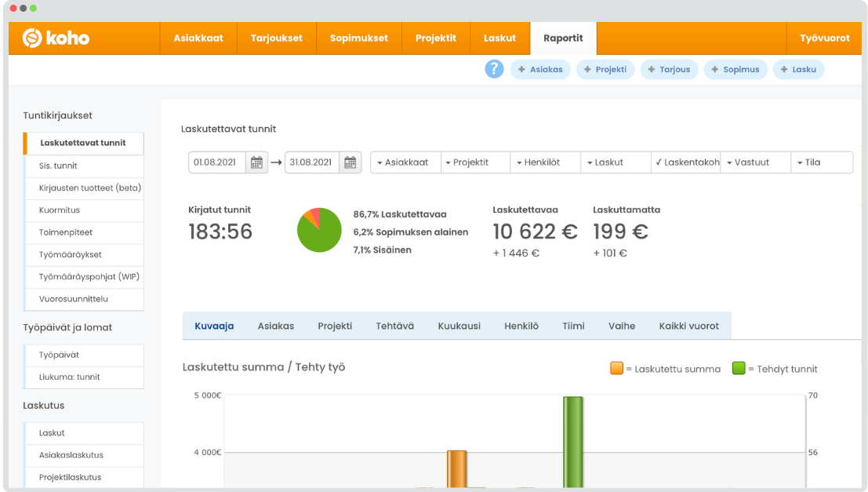Create new offer with + Tarjous button
868x492 pixels.
[x=669, y=69]
